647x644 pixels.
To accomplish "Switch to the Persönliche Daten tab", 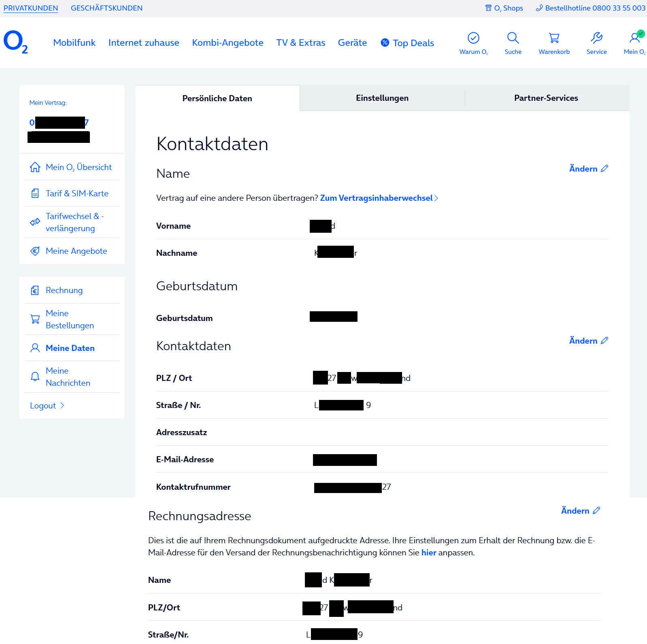I will coord(217,98).
